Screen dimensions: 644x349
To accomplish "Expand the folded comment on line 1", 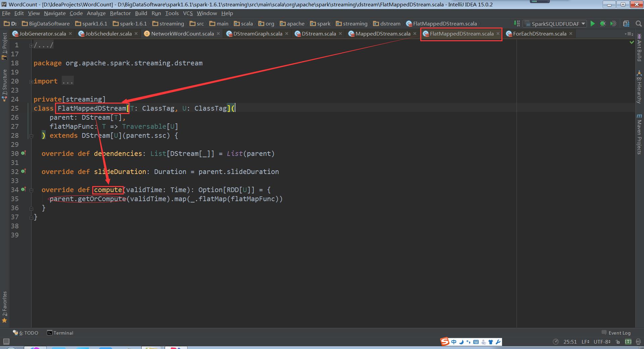I will 31,45.
